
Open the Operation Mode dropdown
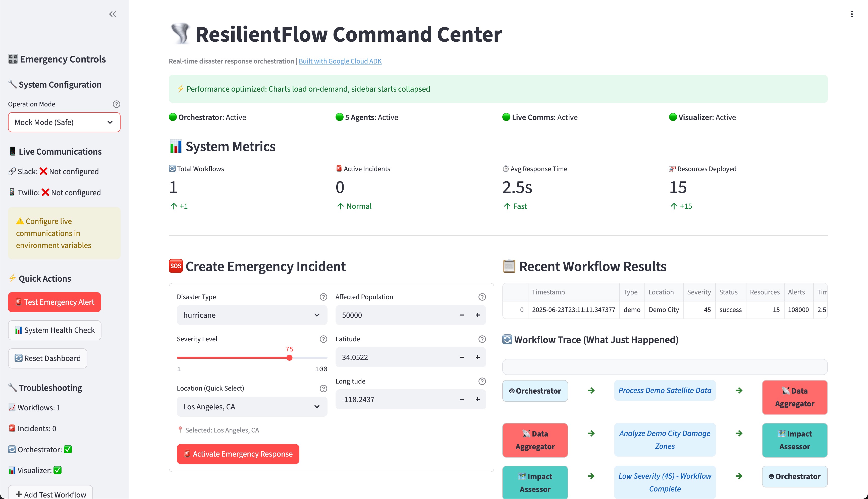64,122
